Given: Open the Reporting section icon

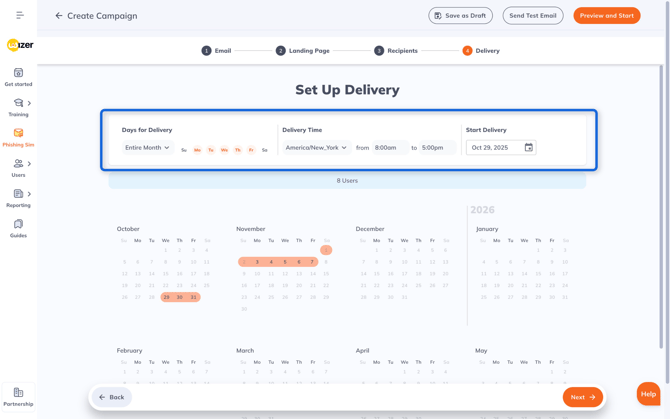Looking at the screenshot, I should [x=18, y=194].
